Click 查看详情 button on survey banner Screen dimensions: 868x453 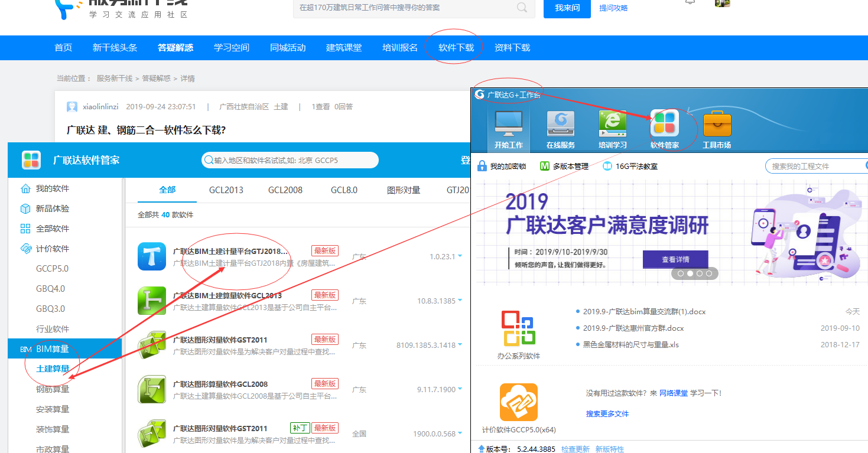pyautogui.click(x=675, y=259)
